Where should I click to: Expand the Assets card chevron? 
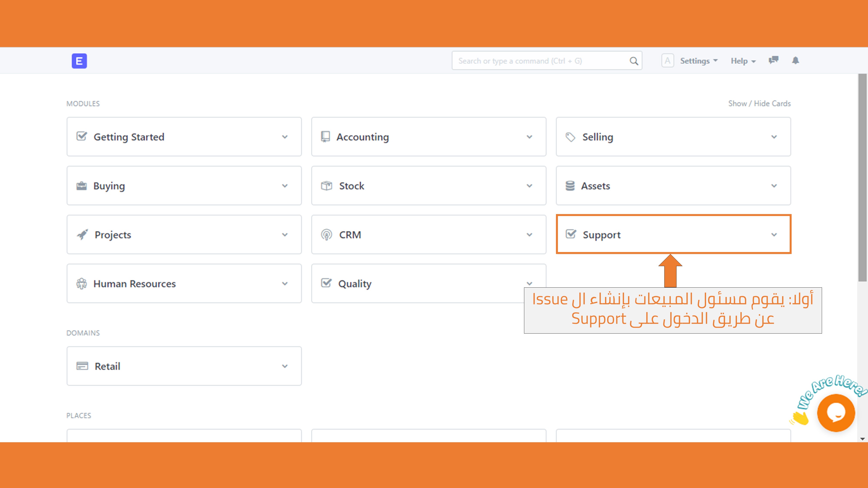click(774, 186)
